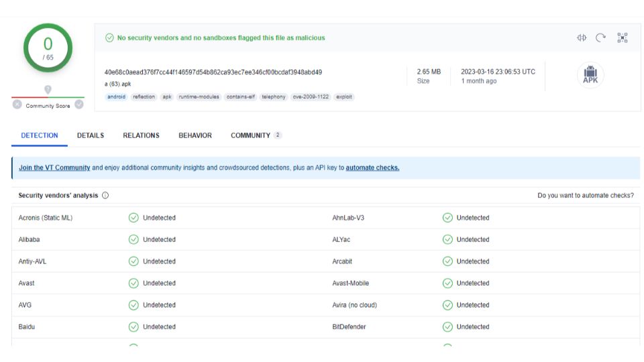Click the check icon for Acronis (Static ML)
This screenshot has height=362, width=644.
(x=133, y=217)
